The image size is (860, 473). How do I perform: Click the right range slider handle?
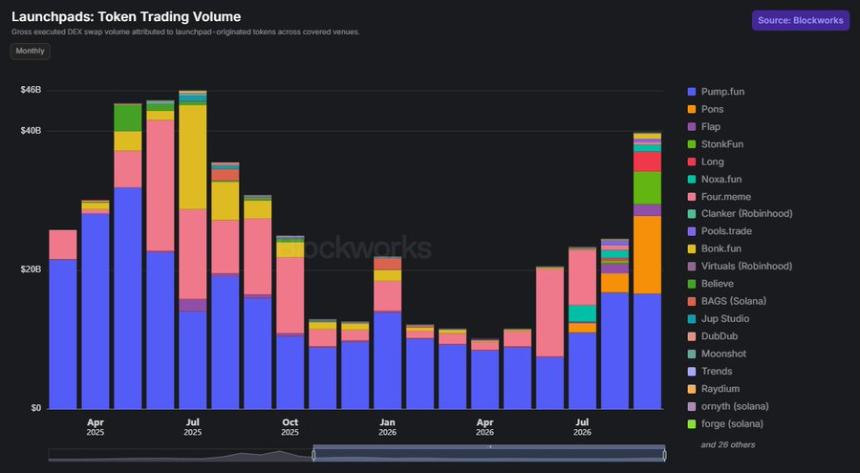pyautogui.click(x=665, y=455)
